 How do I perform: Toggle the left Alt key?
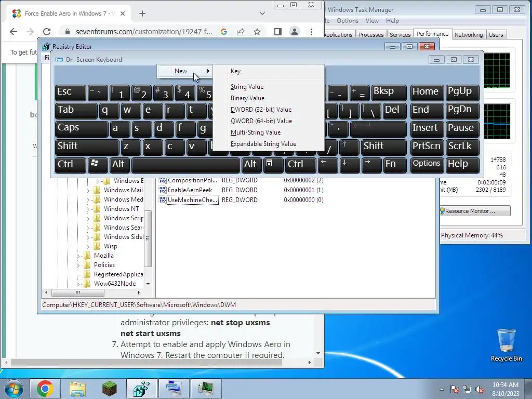tap(119, 165)
